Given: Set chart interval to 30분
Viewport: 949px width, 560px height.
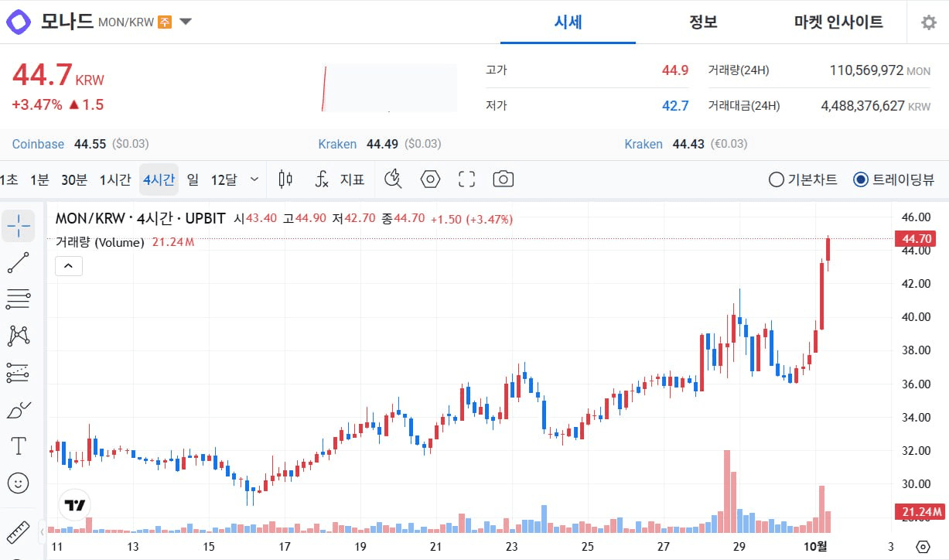Looking at the screenshot, I should [x=74, y=179].
